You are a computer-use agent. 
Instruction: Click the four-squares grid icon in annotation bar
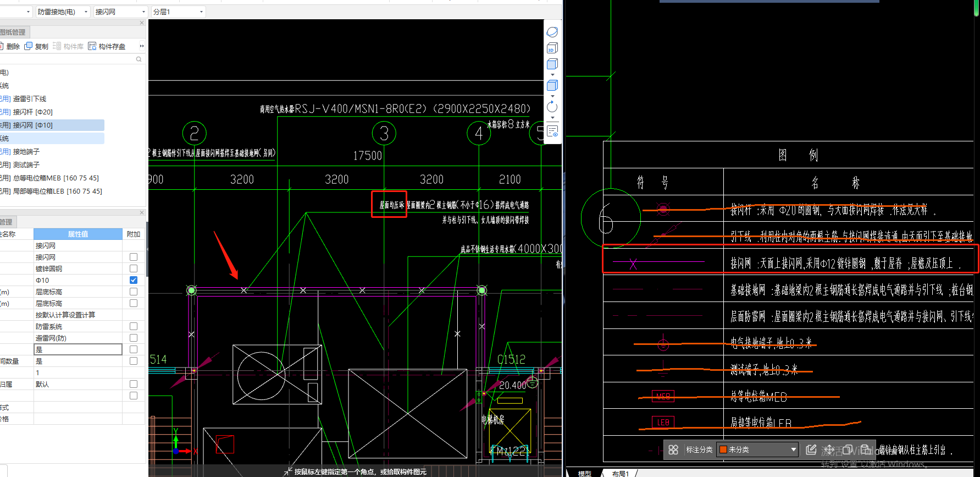[673, 449]
